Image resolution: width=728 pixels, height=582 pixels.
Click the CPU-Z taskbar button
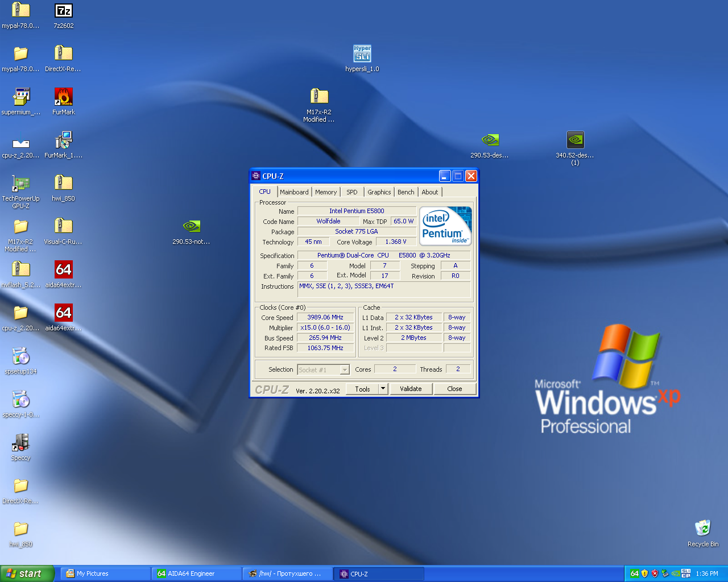pyautogui.click(x=379, y=573)
